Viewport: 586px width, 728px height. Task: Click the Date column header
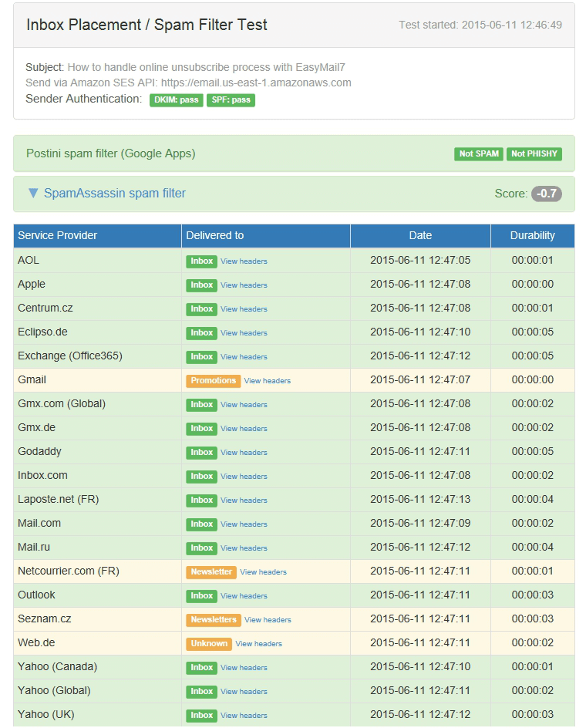(x=420, y=236)
